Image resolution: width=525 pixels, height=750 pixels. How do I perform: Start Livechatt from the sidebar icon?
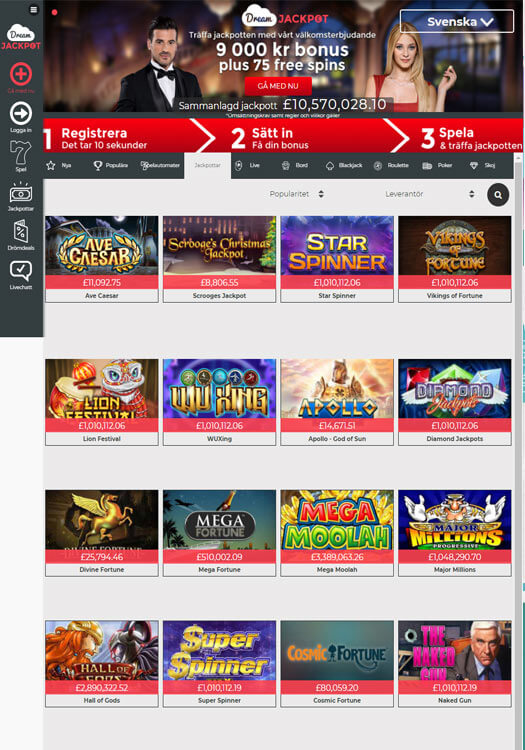point(21,271)
